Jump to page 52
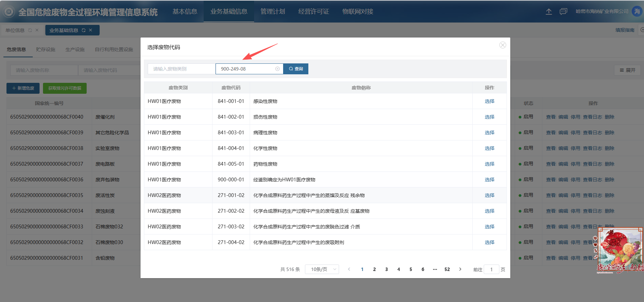 pyautogui.click(x=447, y=269)
